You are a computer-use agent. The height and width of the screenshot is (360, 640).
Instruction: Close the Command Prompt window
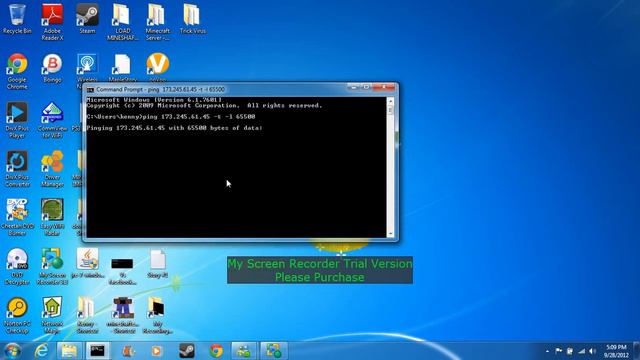(384, 87)
